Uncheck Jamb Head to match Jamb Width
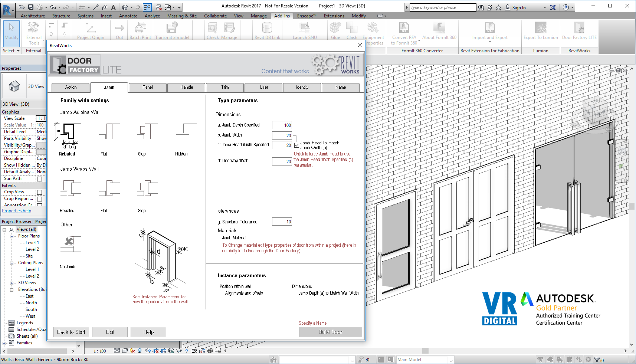The image size is (636, 364). click(x=297, y=145)
